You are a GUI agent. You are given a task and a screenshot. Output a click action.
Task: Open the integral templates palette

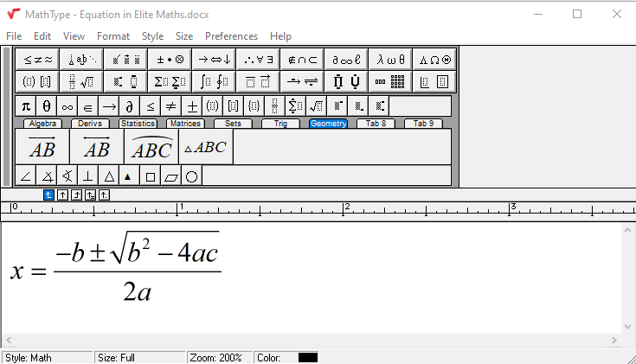[214, 82]
